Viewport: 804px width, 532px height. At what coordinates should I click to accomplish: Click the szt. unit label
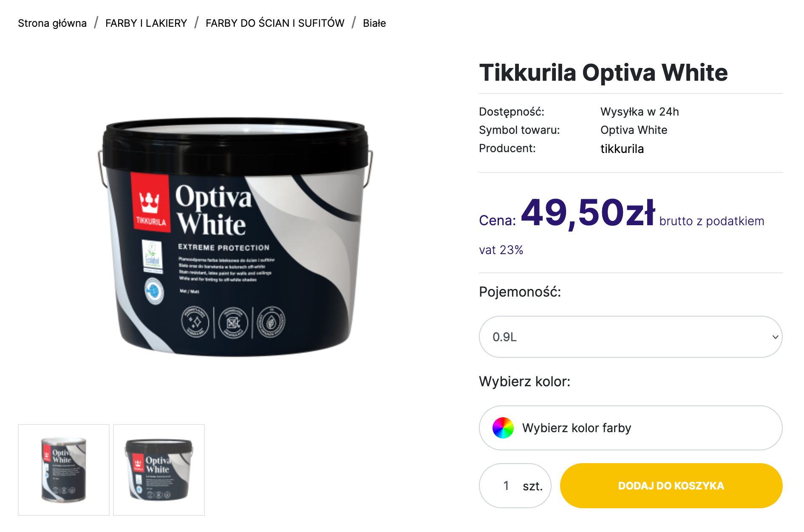(x=533, y=486)
